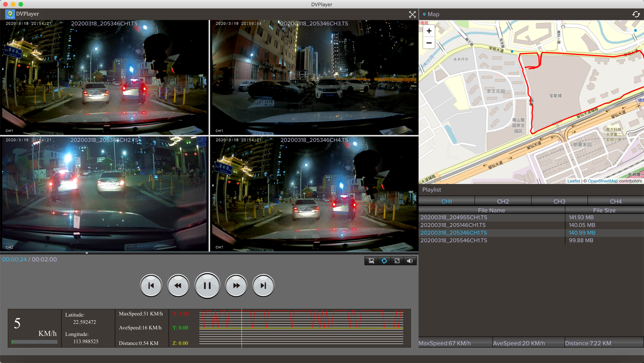Open the video resize icon on playback bar

(397, 261)
